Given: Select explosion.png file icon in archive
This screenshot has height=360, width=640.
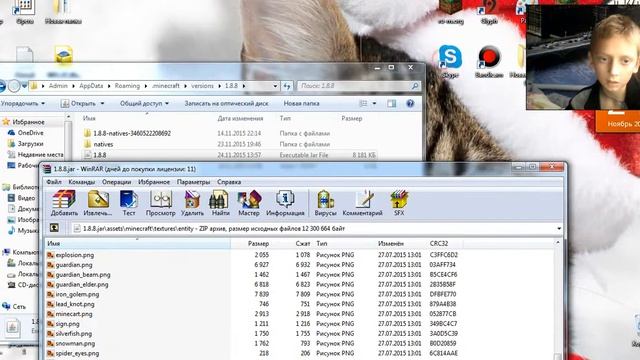Looking at the screenshot, I should click(51, 255).
